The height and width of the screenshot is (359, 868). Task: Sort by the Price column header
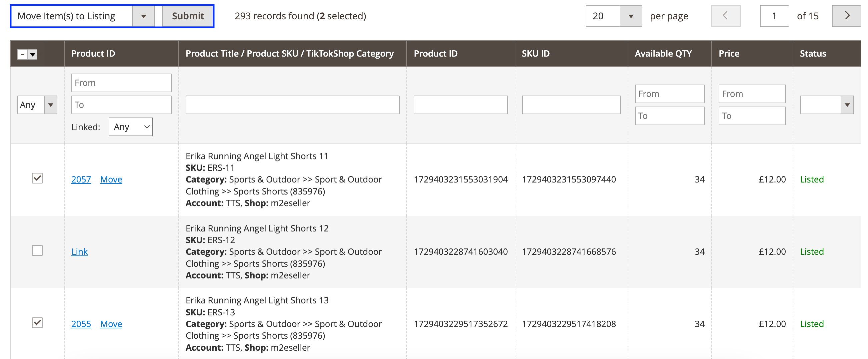729,54
